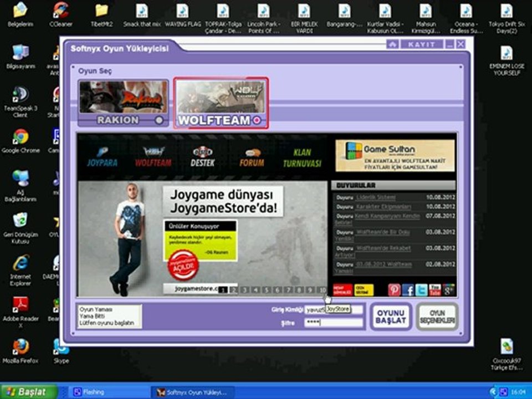Click the Game Sultan advertisement banner

click(x=395, y=156)
